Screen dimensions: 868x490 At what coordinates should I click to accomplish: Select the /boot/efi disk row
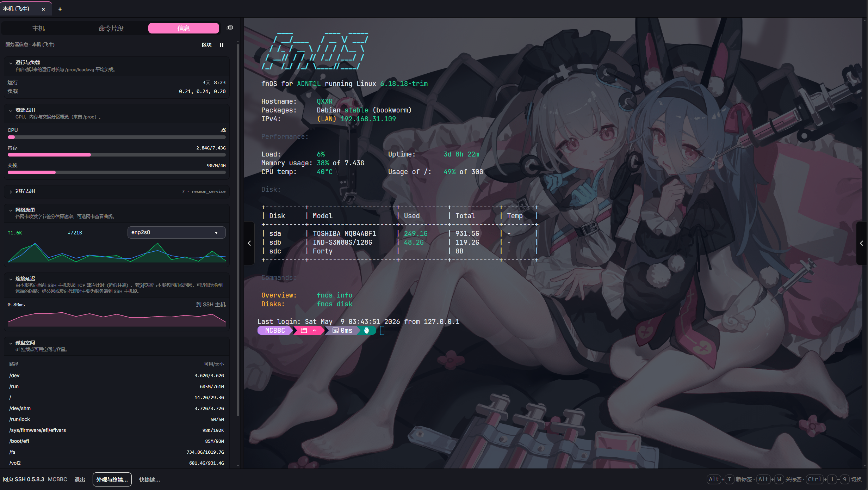pyautogui.click(x=117, y=441)
